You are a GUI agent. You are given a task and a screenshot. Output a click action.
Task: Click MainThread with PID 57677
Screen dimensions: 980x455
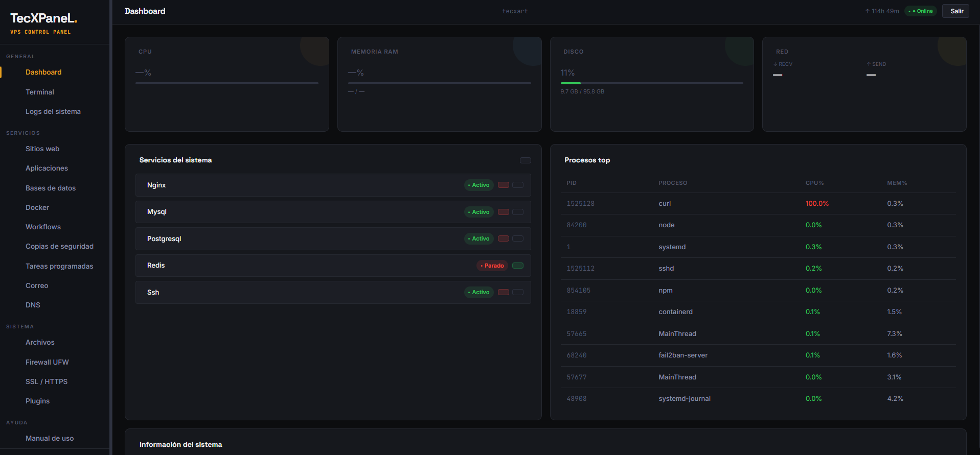pos(677,377)
